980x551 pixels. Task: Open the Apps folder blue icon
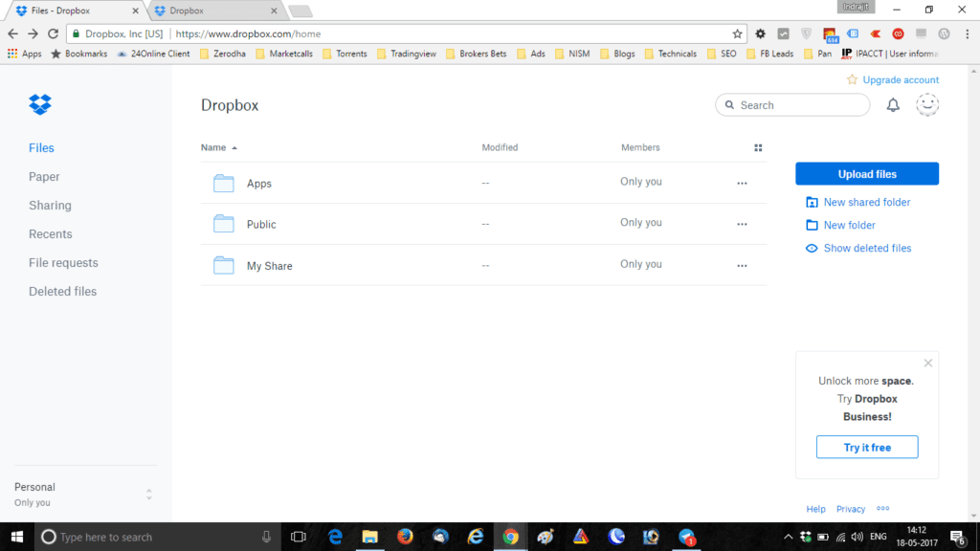tap(224, 182)
